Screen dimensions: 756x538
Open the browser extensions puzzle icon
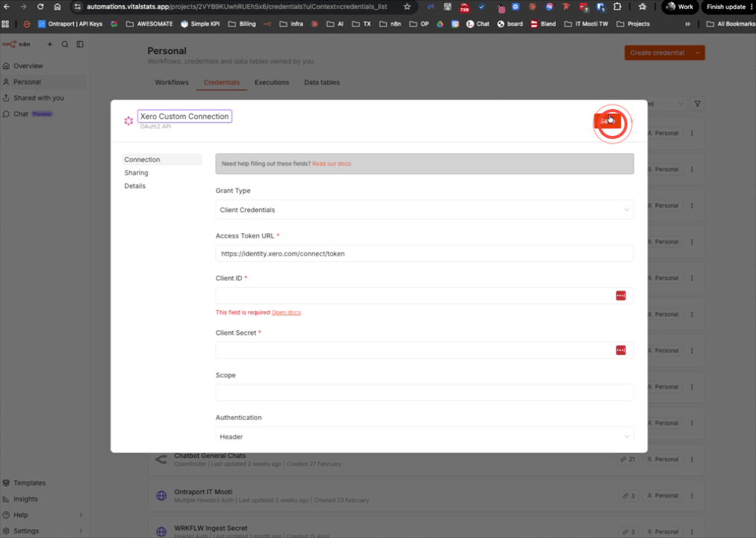pyautogui.click(x=617, y=7)
